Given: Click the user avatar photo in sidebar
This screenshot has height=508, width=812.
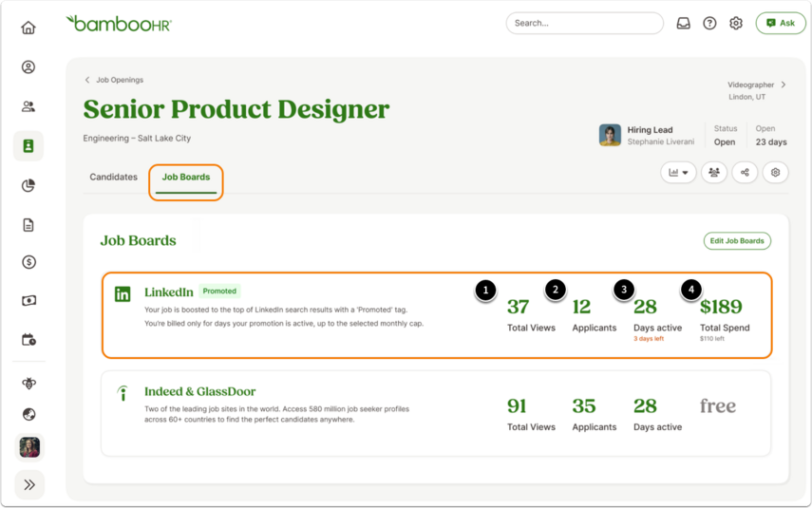Looking at the screenshot, I should 29,447.
